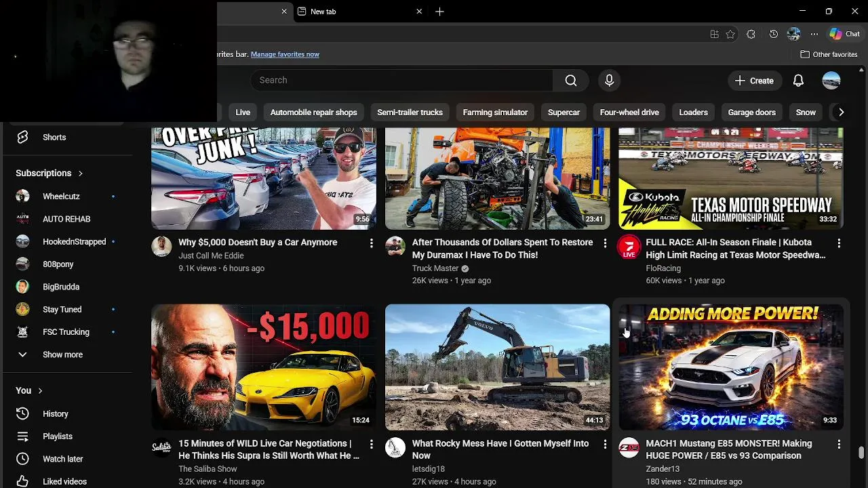Screen dimensions: 868x488
Task: Open more options for Duramax restore video
Action: [605, 243]
